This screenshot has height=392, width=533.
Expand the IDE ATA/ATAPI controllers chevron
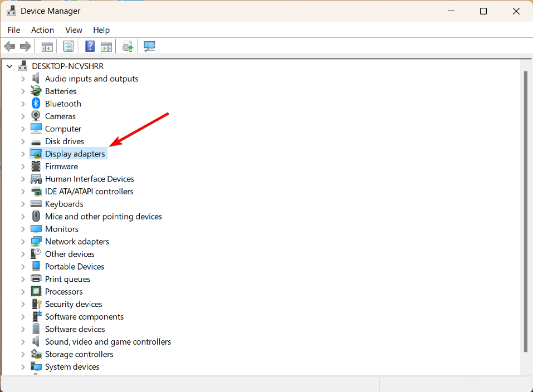[23, 192]
